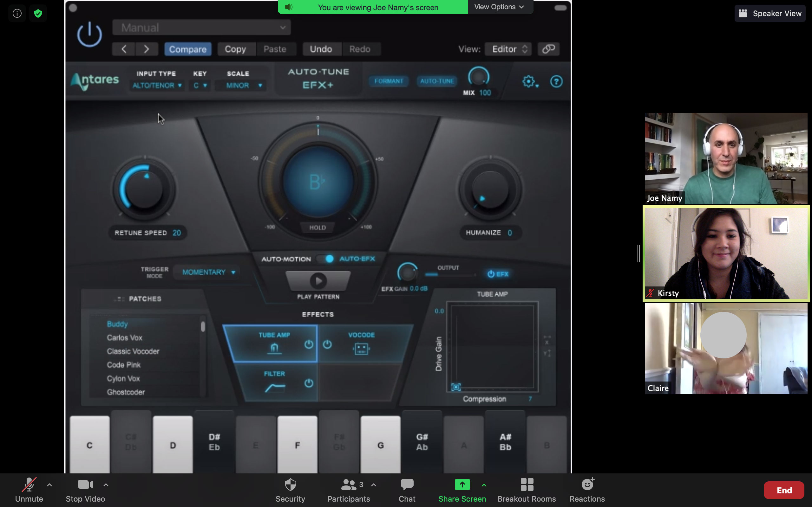This screenshot has width=812, height=507.
Task: Toggle the Vocode effect power
Action: pos(327,344)
